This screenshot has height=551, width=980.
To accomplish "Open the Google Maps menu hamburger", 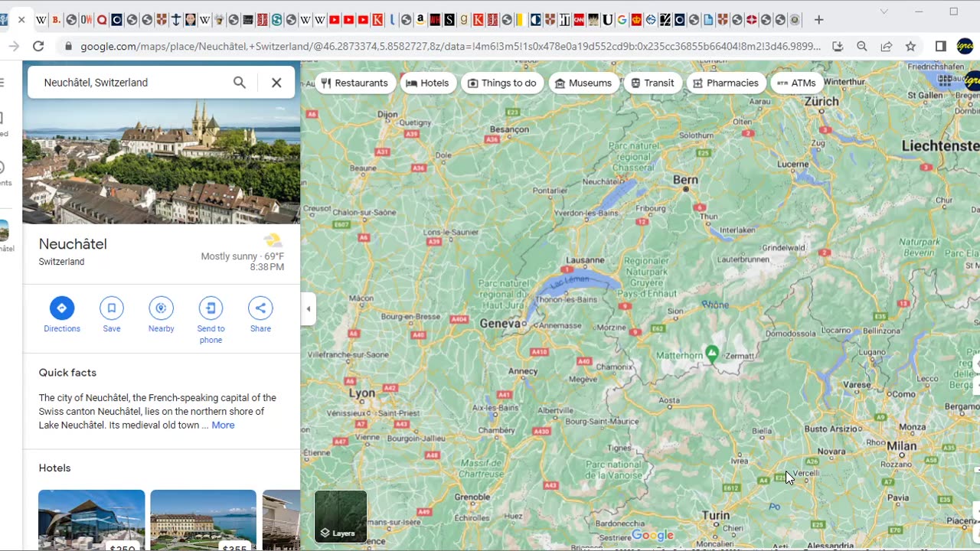I will click(2, 83).
